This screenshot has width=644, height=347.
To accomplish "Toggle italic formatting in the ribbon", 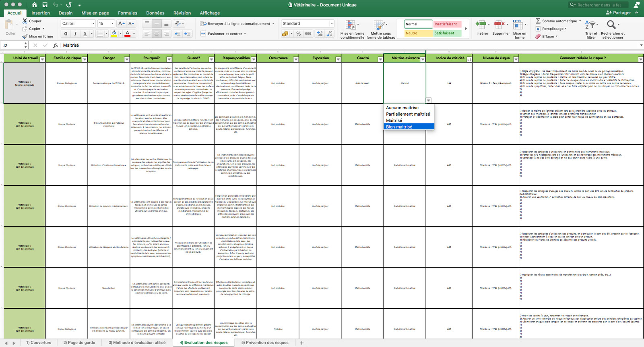I will click(75, 34).
